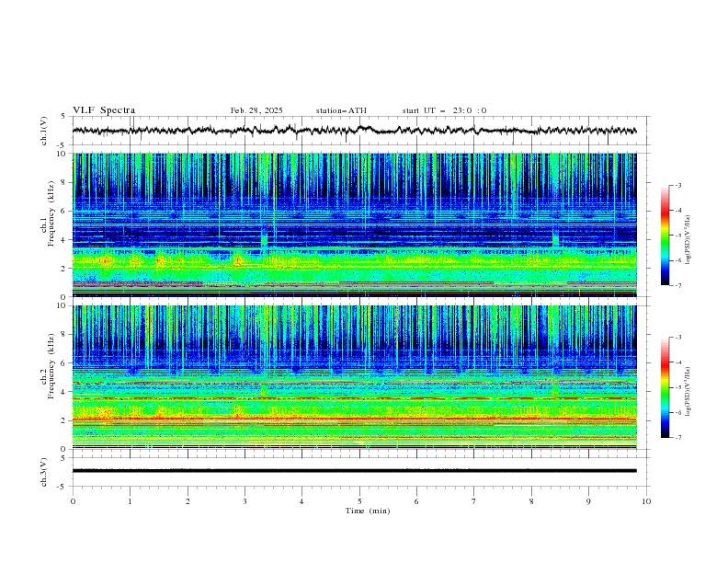Click time axis tick label '3'
The image size is (728, 563).
(x=245, y=501)
